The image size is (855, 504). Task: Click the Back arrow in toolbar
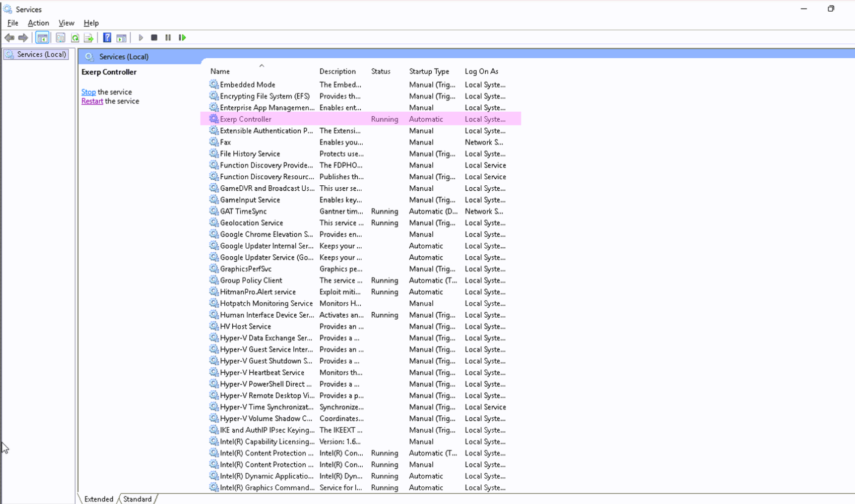(x=9, y=38)
